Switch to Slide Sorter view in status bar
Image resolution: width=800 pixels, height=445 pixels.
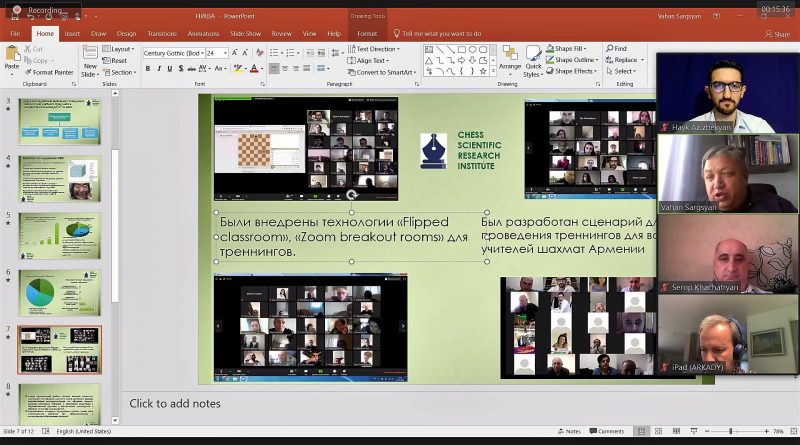pos(660,431)
